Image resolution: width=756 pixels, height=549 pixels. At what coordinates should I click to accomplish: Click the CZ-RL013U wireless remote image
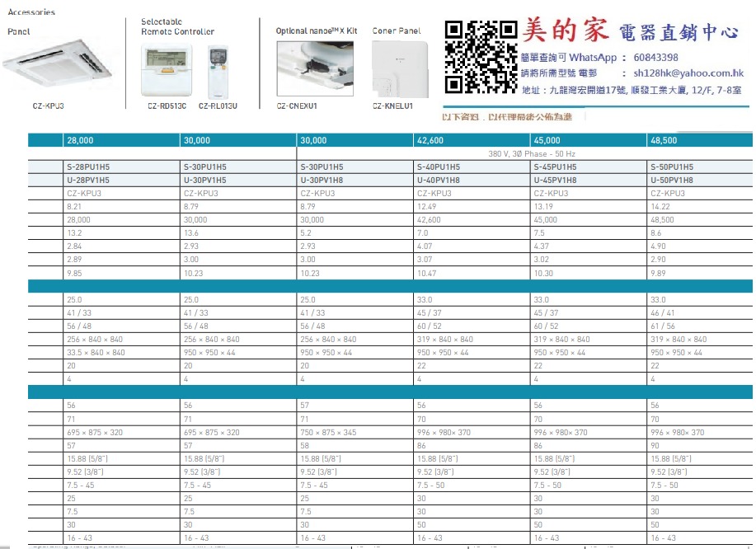tap(218, 72)
